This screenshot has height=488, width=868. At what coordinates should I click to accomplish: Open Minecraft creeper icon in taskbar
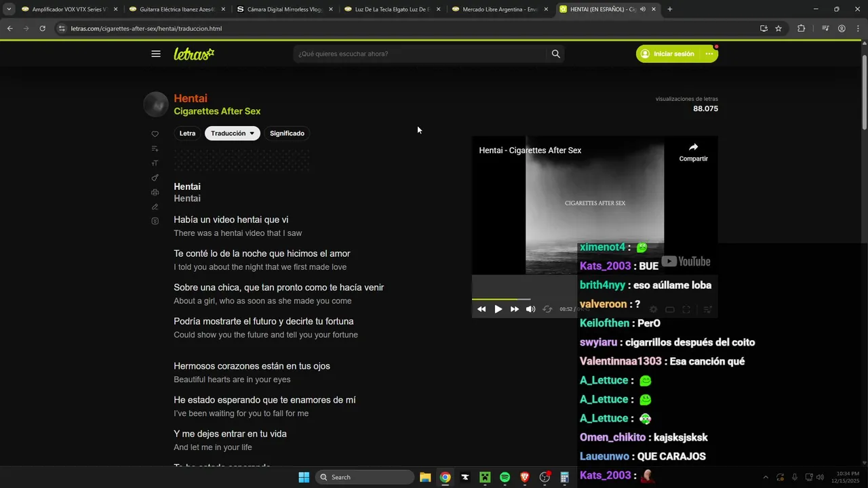click(485, 477)
